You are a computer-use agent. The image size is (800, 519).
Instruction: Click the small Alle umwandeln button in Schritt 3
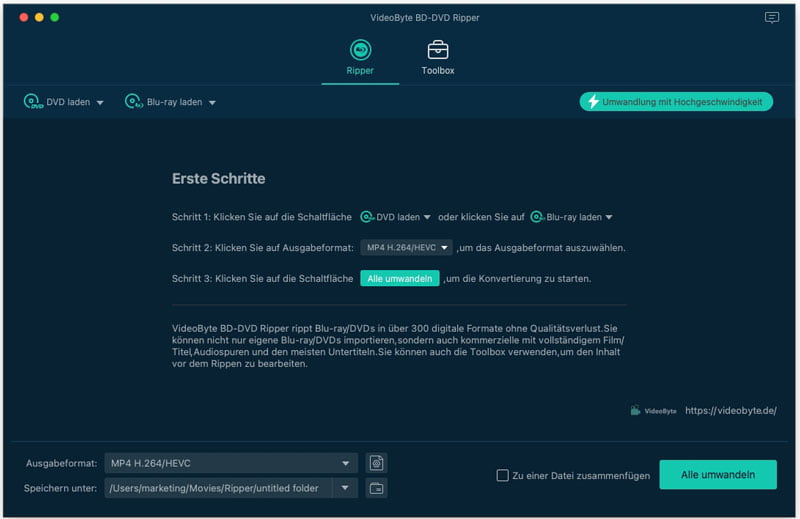click(x=399, y=278)
